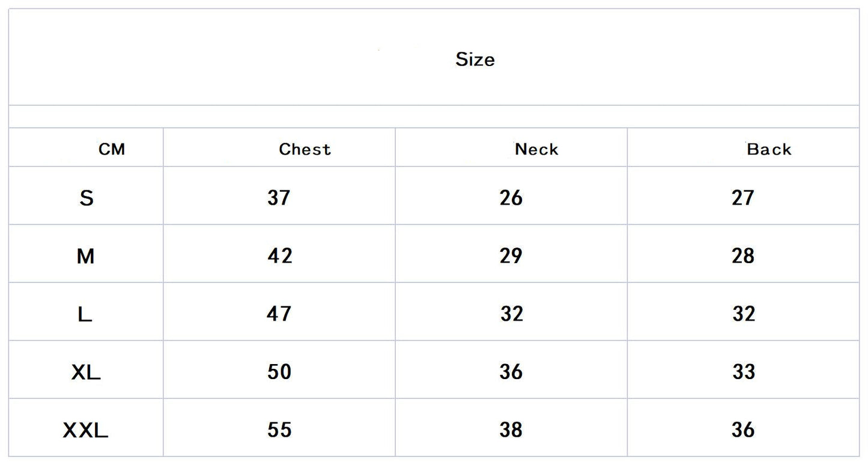The image size is (868, 465).
Task: Click back value 27 for size S
Action: tap(743, 198)
